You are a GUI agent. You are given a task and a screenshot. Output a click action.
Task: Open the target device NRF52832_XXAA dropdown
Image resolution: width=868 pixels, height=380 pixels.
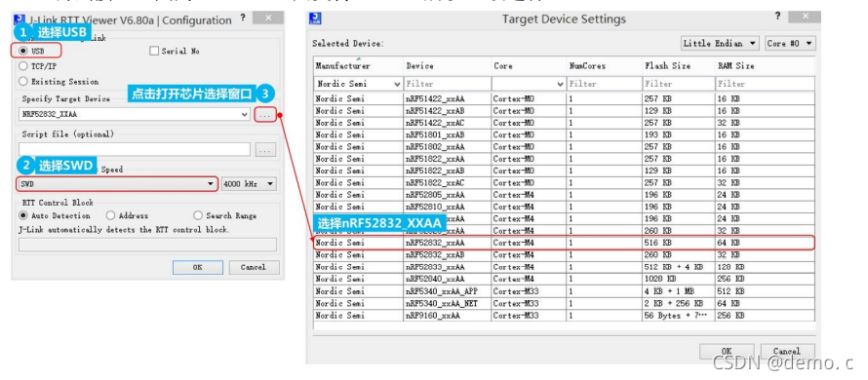135,115
